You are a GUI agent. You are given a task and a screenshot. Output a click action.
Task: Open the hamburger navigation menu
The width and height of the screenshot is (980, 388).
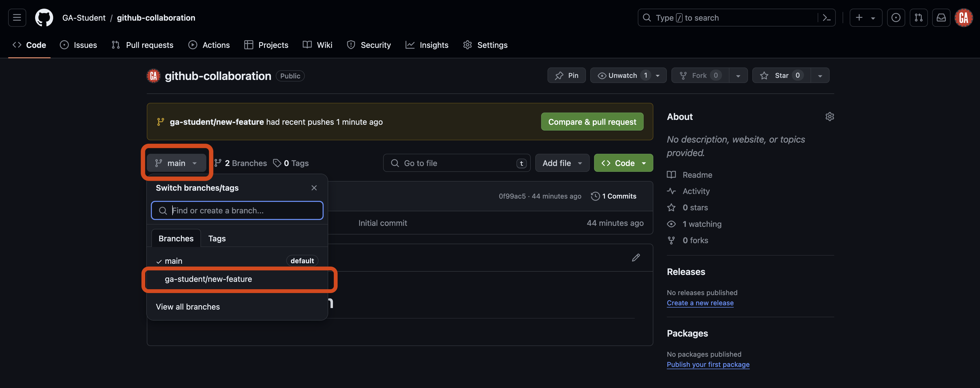pyautogui.click(x=17, y=18)
